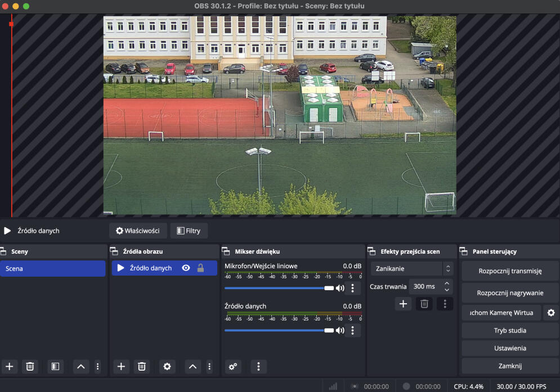Click Rozpocznij nagrywanie button
The height and width of the screenshot is (392, 560).
tap(510, 292)
